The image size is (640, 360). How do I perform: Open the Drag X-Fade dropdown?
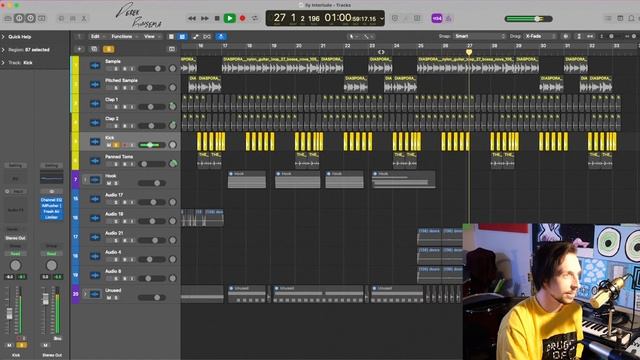[x=540, y=36]
